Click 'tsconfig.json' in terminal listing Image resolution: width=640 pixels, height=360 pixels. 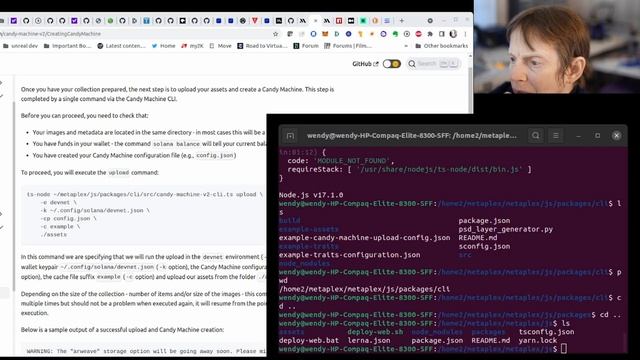pos(547,332)
